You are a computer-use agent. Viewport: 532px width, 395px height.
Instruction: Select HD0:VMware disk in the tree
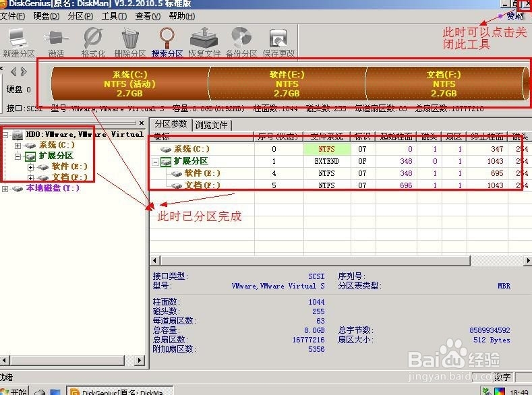[x=85, y=135]
